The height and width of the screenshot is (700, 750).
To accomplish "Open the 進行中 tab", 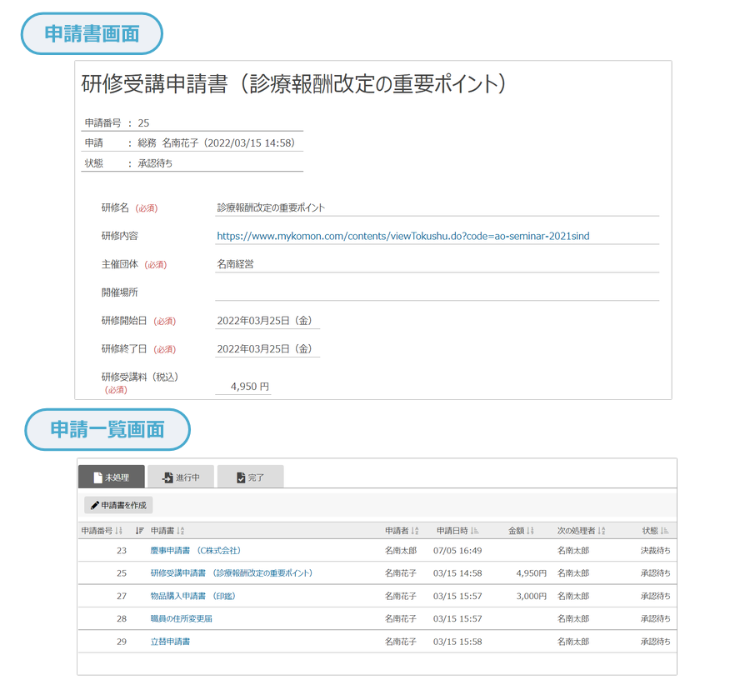I will [x=181, y=477].
